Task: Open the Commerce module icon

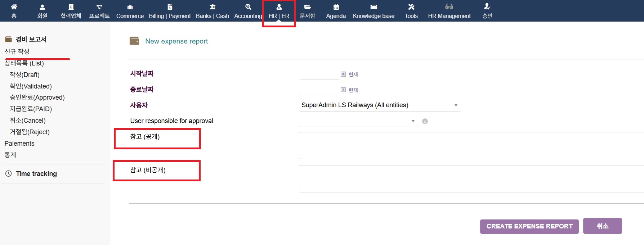Action: tap(130, 7)
